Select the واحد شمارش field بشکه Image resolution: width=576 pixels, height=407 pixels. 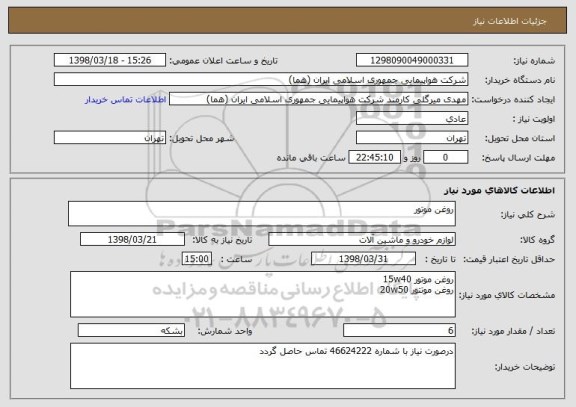pyautogui.click(x=131, y=331)
